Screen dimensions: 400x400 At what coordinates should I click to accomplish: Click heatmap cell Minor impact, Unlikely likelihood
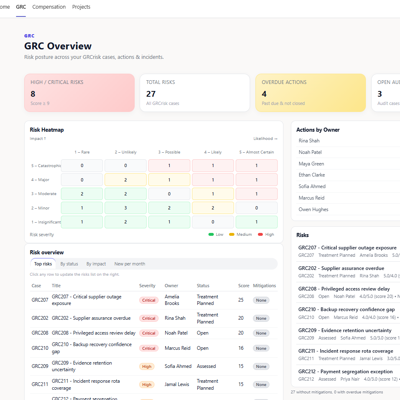126,208
